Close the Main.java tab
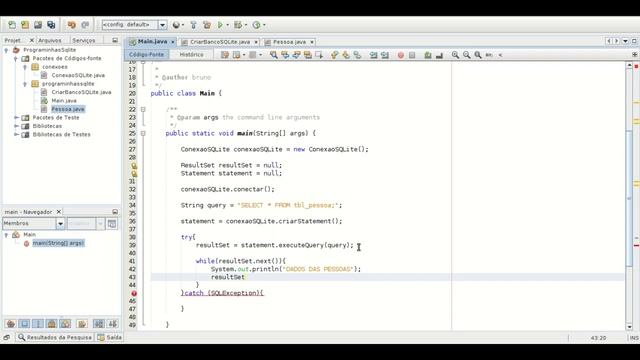 click(173, 42)
